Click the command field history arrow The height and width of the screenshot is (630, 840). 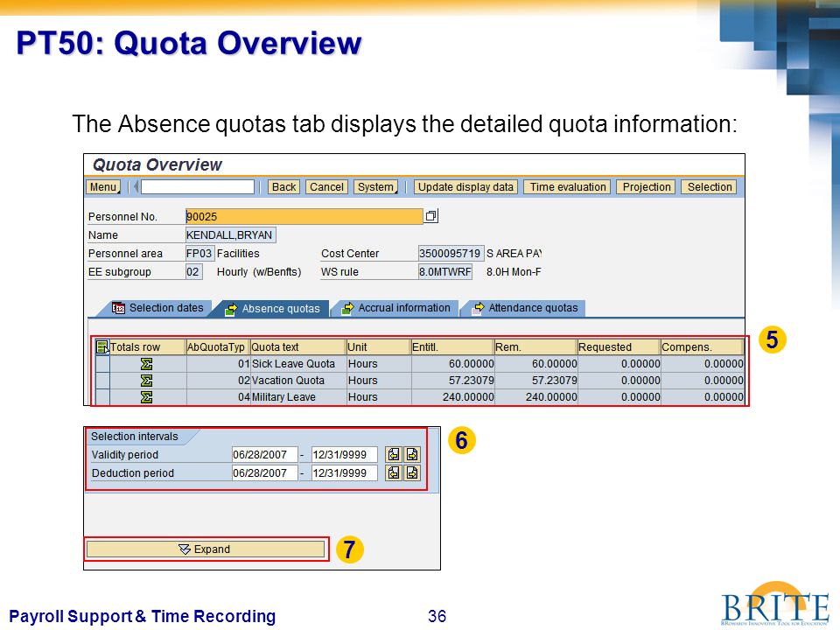click(x=136, y=187)
